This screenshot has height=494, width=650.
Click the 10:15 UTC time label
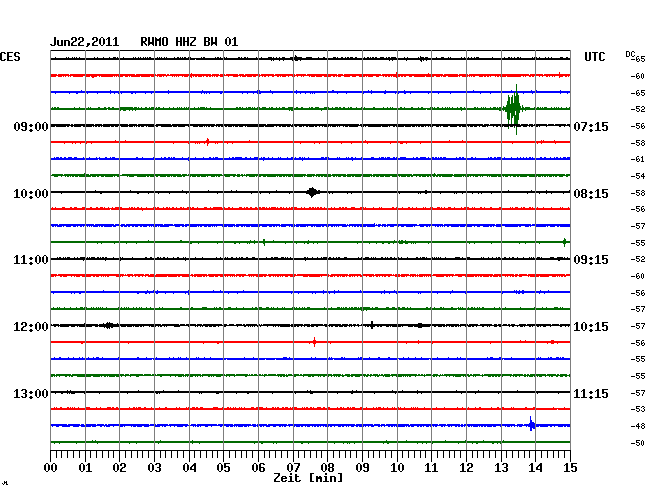[591, 327]
